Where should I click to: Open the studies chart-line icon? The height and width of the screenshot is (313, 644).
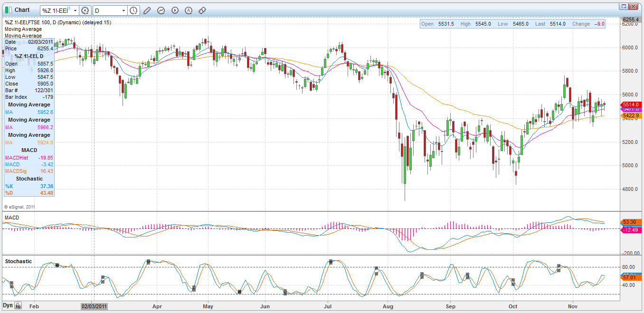161,10
